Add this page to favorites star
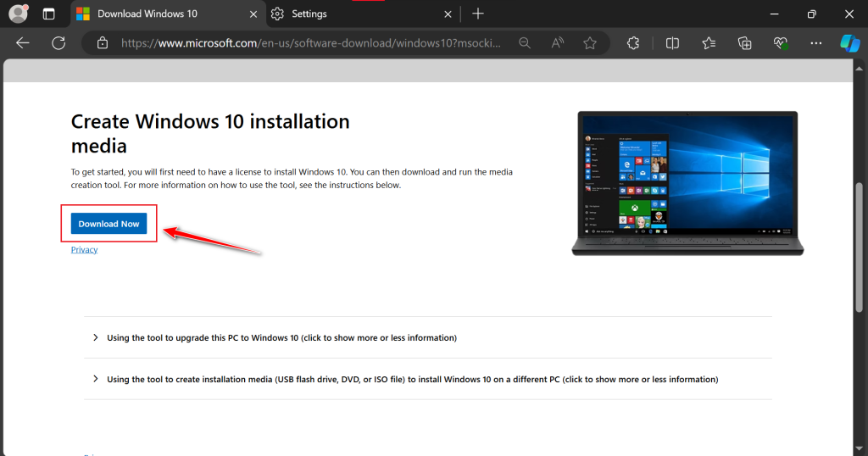 590,43
